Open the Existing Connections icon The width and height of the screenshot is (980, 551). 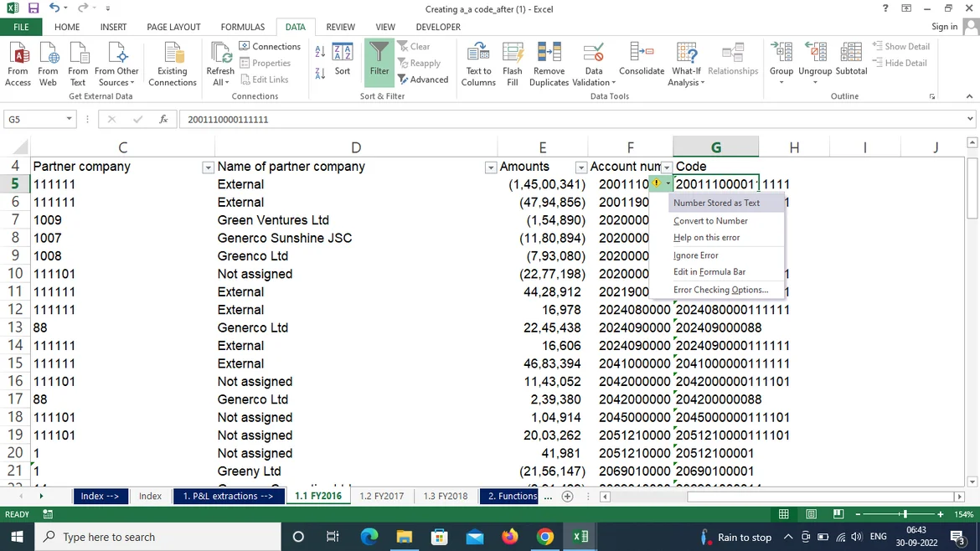173,64
